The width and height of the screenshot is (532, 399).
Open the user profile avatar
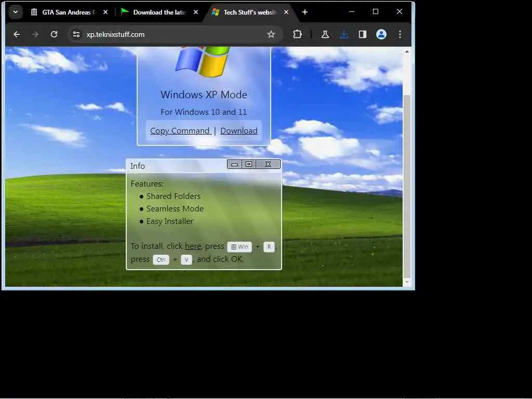point(381,34)
